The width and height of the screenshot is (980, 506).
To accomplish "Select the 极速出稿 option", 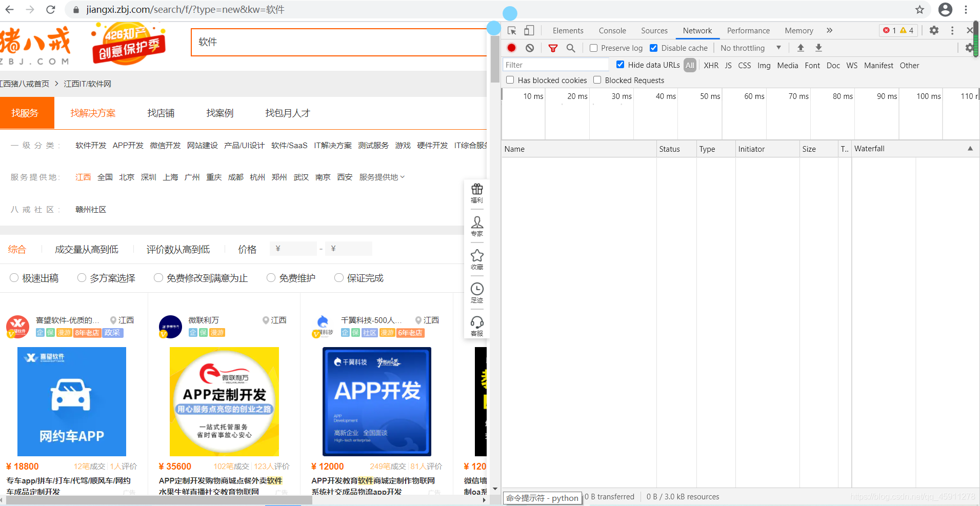I will (14, 278).
